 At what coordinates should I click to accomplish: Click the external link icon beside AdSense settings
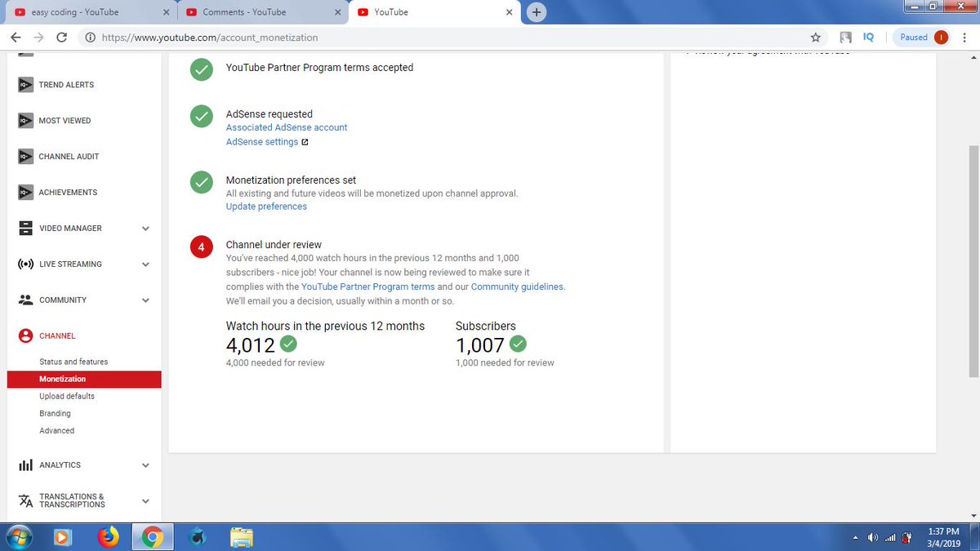pyautogui.click(x=305, y=142)
